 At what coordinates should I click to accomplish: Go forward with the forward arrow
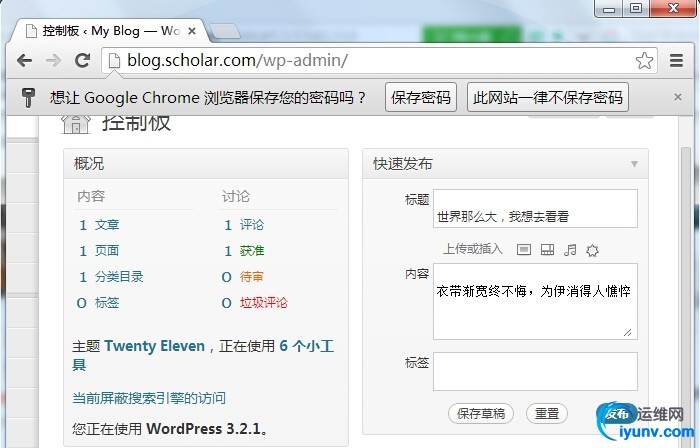tap(54, 60)
